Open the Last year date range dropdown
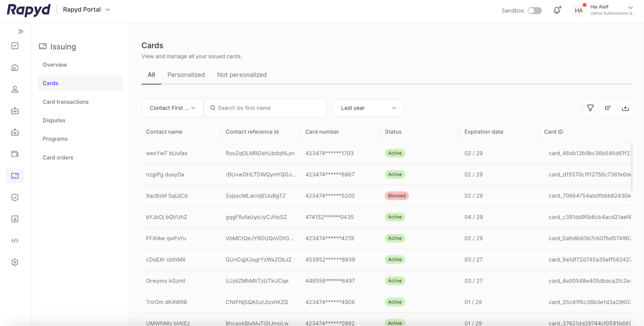The image size is (644, 326). pyautogui.click(x=368, y=108)
